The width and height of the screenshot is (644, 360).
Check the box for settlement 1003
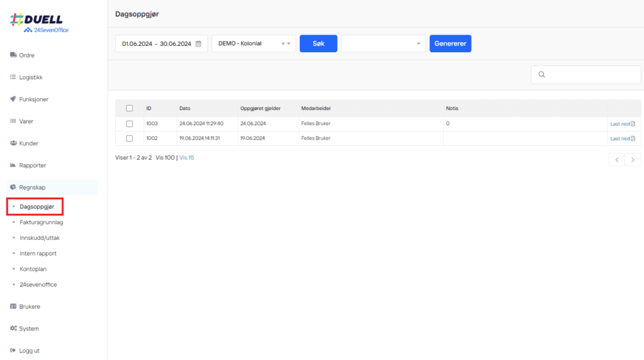pos(130,124)
